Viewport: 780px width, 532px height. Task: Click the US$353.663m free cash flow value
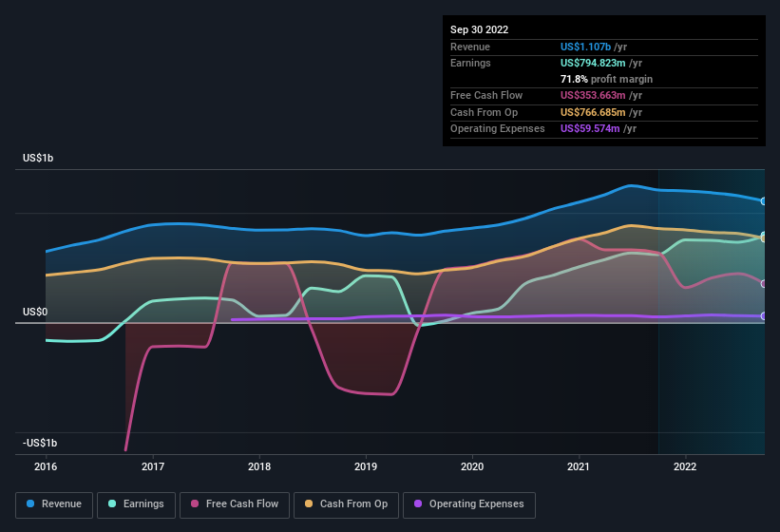pos(593,95)
